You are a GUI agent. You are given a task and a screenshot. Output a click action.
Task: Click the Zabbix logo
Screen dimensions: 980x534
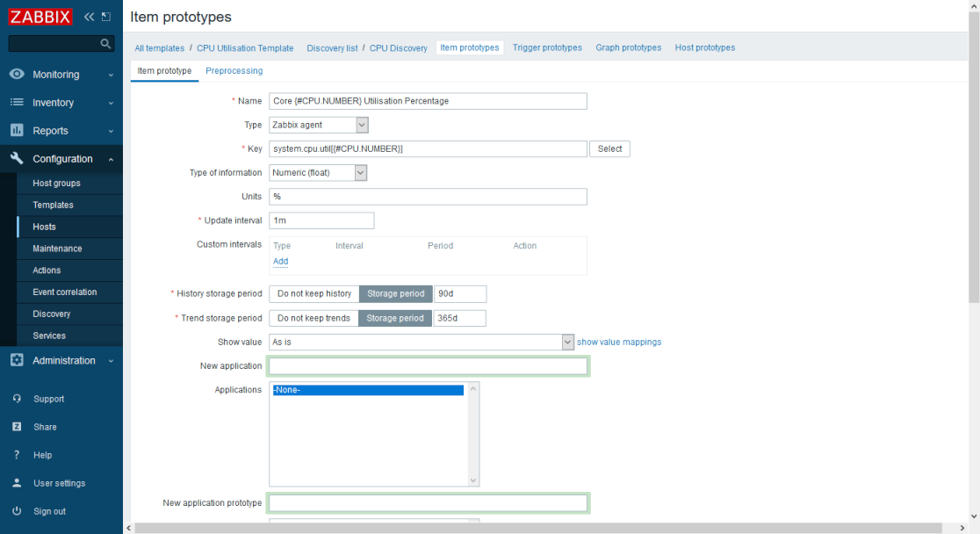40,17
